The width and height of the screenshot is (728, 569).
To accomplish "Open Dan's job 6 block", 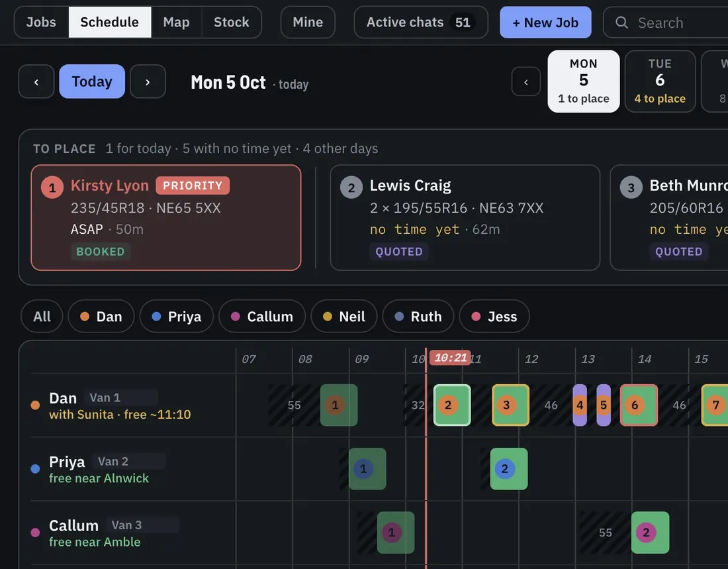I will [639, 405].
